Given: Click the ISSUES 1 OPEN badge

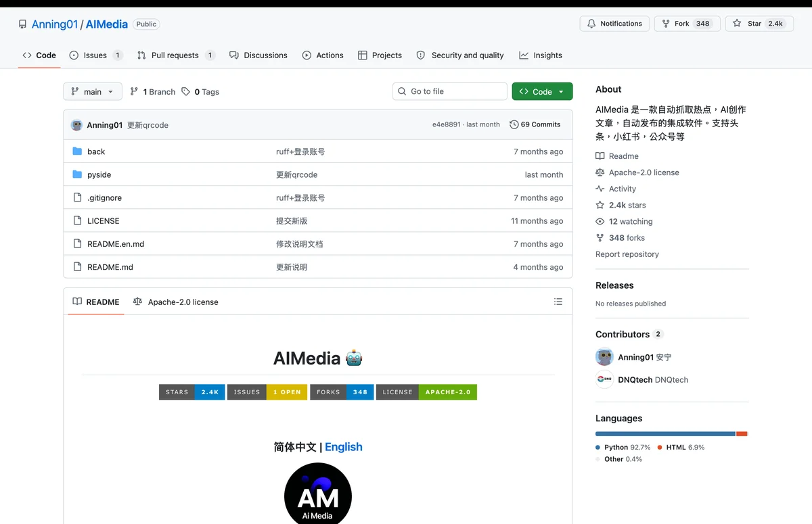Looking at the screenshot, I should (267, 392).
